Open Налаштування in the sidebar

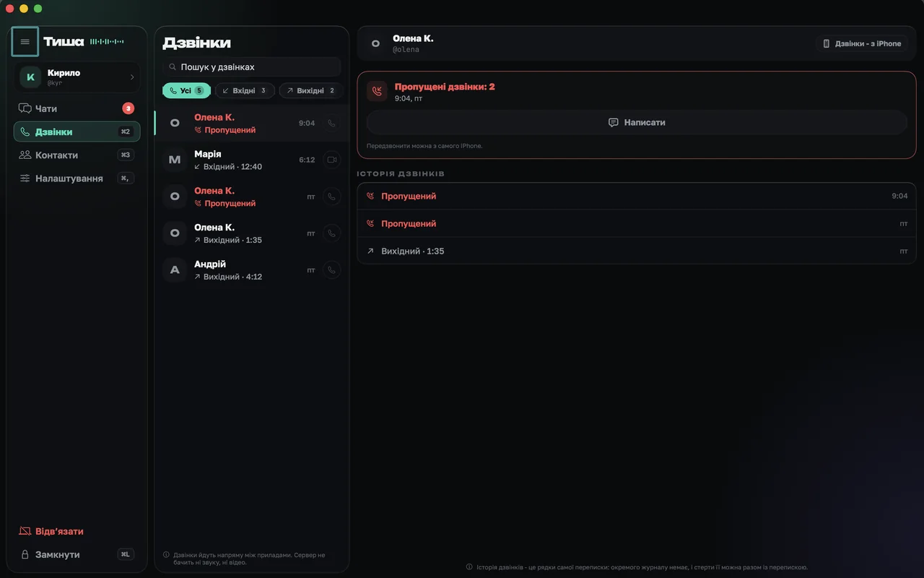point(77,178)
